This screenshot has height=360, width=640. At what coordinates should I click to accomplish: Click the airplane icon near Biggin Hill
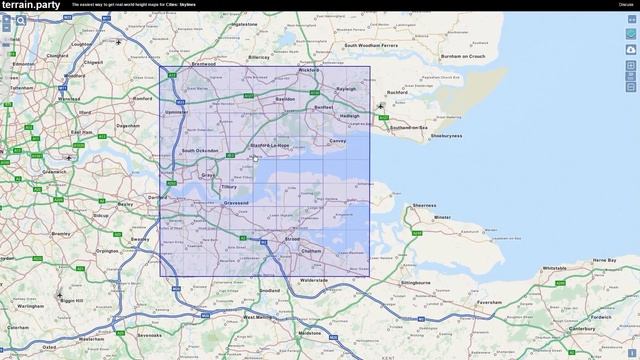coord(60,295)
